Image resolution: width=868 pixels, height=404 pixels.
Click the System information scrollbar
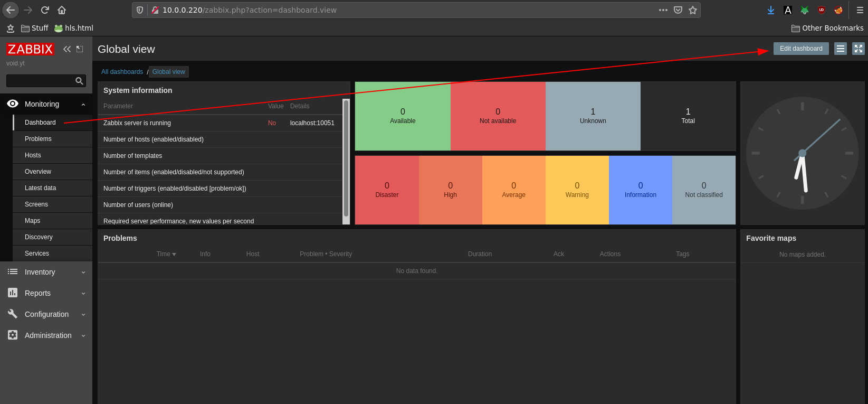(x=346, y=158)
